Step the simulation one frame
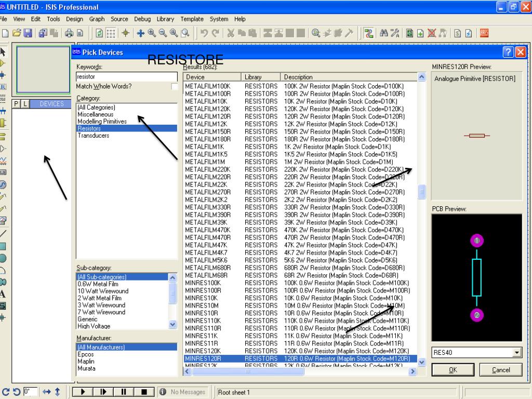Image resolution: width=532 pixels, height=399 pixels. coord(103,392)
